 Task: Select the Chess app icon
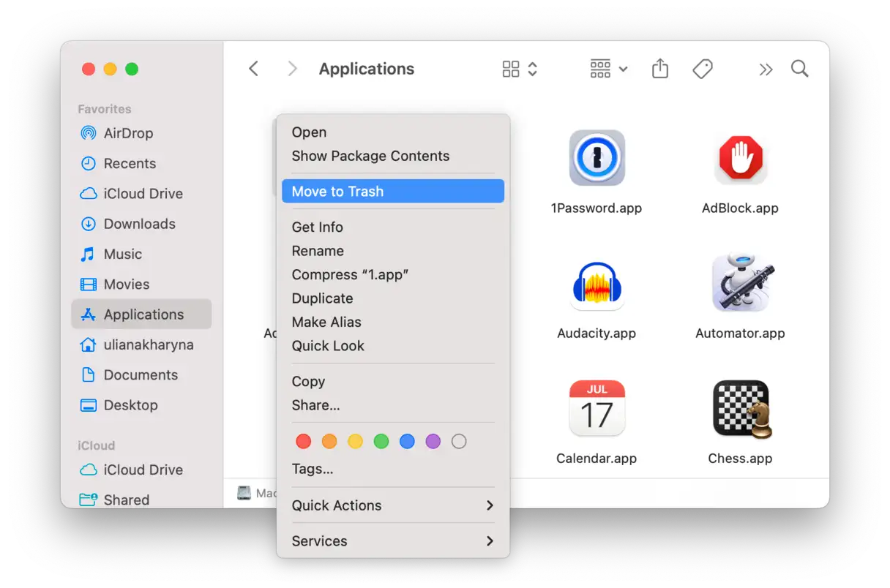740,408
